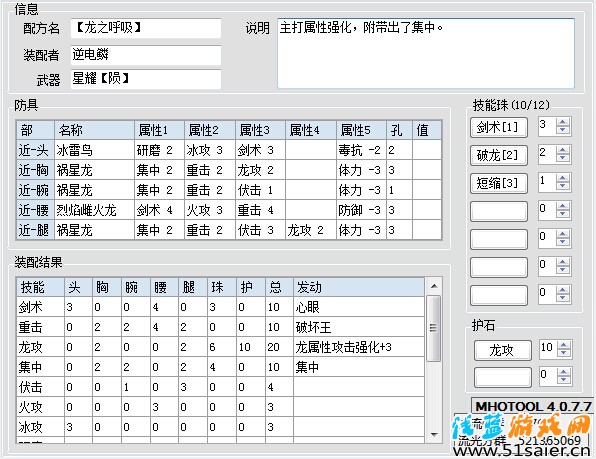
Task: Click the armor name cell 冰雷鸟
Action: (x=94, y=150)
